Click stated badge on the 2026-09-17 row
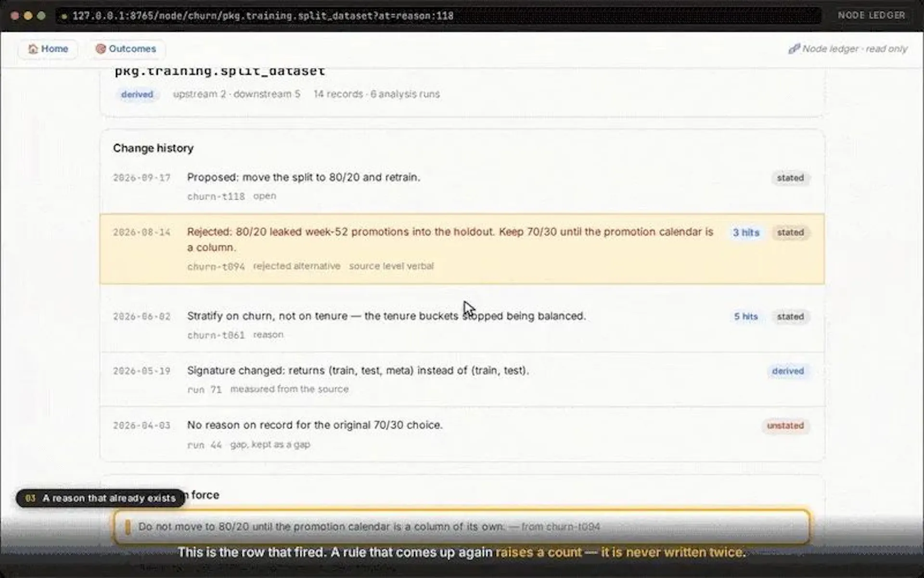This screenshot has width=924, height=578. pos(790,178)
